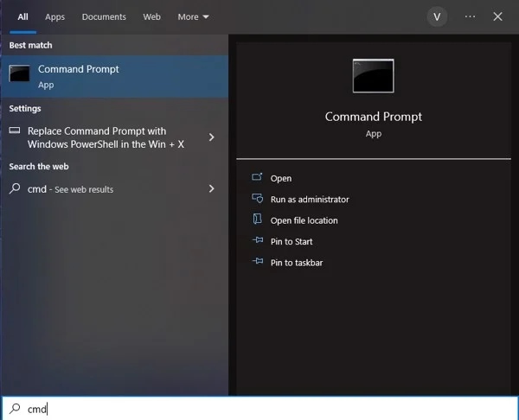The width and height of the screenshot is (519, 420).
Task: Click the magnifier icon beside cmd web result
Action: tap(15, 188)
